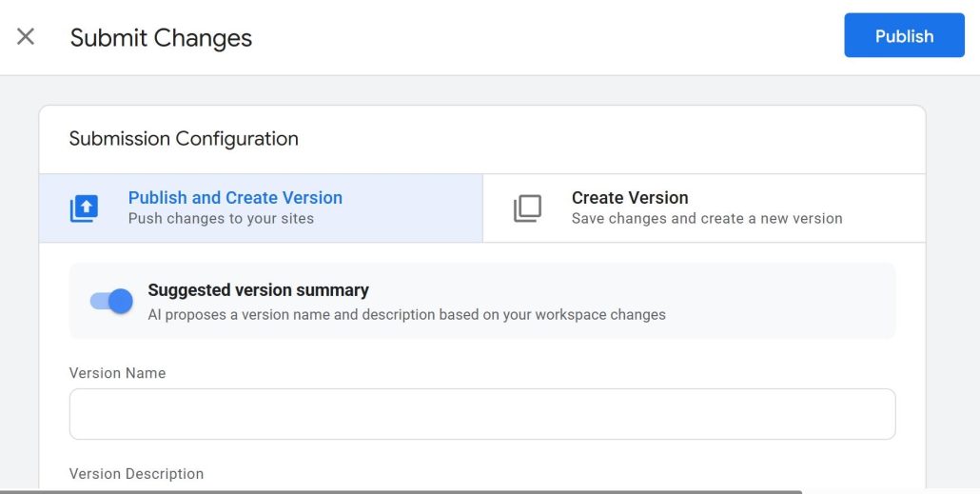Click the blue Publish button
Image resolution: width=980 pixels, height=494 pixels.
(x=905, y=35)
